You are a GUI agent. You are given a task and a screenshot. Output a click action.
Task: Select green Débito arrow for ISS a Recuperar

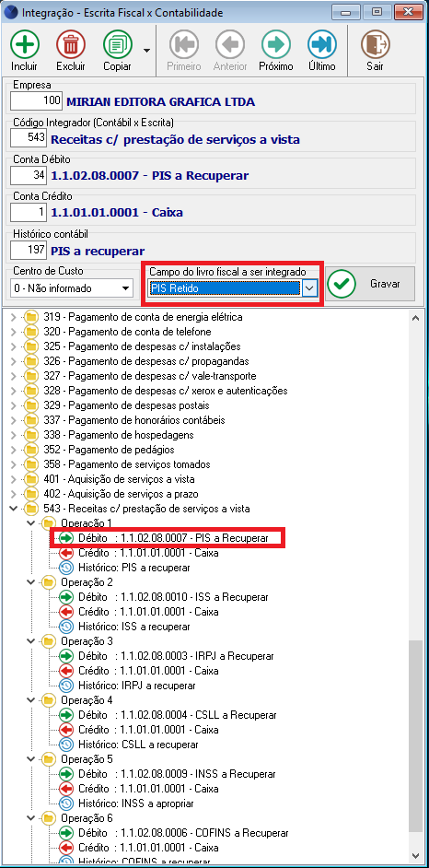pos(65,597)
